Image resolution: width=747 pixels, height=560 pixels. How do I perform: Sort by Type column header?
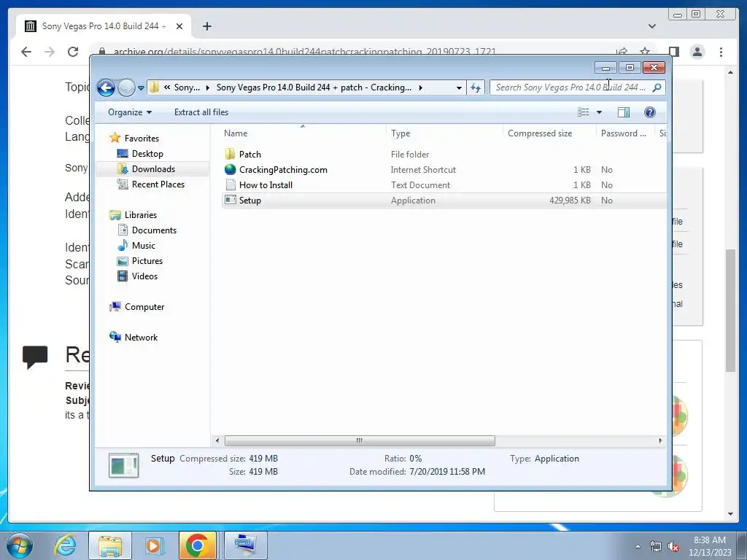[444, 134]
